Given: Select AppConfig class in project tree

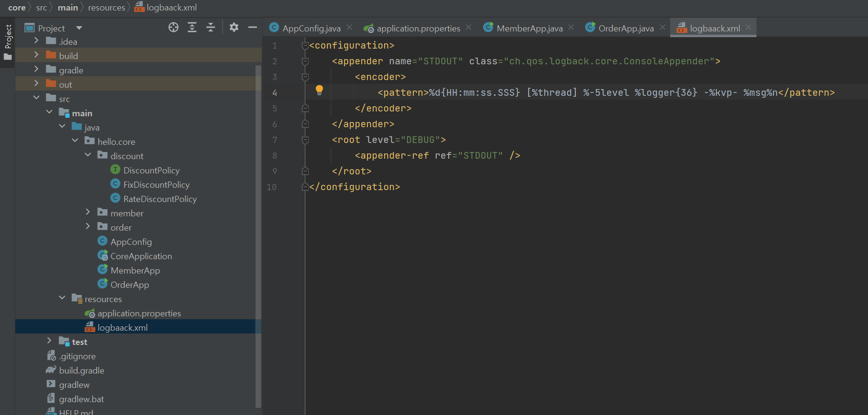Looking at the screenshot, I should [x=131, y=242].
